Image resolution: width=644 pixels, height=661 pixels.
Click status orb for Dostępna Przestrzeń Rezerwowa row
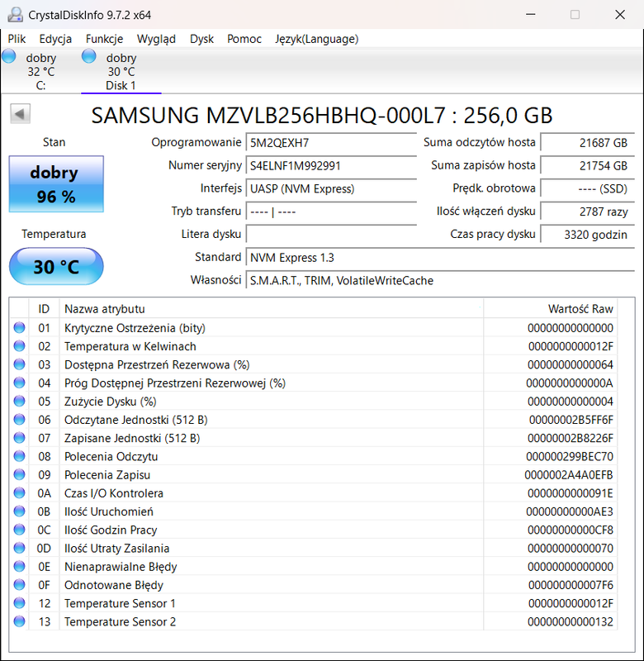[x=19, y=364]
